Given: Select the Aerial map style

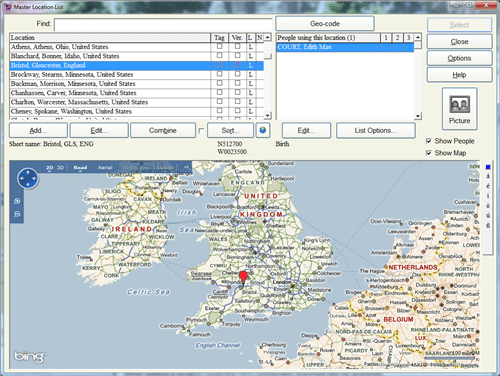Looking at the screenshot, I should 105,167.
